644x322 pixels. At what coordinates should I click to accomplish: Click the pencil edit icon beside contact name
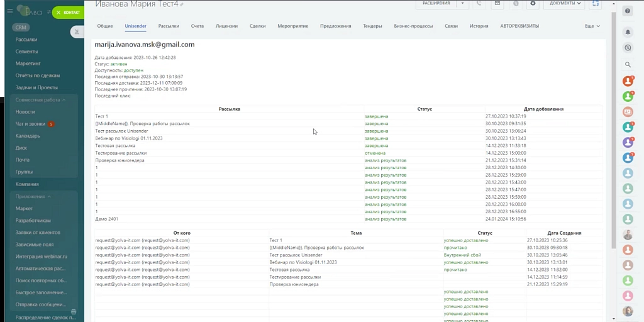point(182,4)
